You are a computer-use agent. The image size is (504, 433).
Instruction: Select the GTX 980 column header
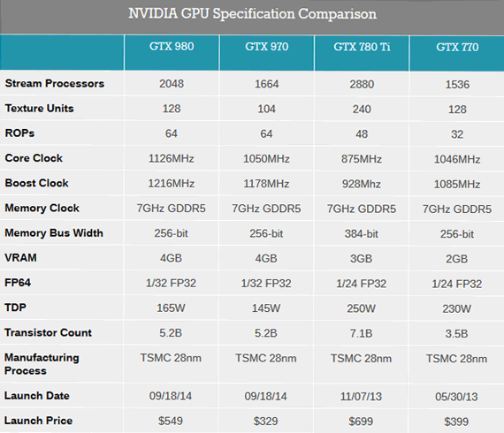click(x=172, y=47)
